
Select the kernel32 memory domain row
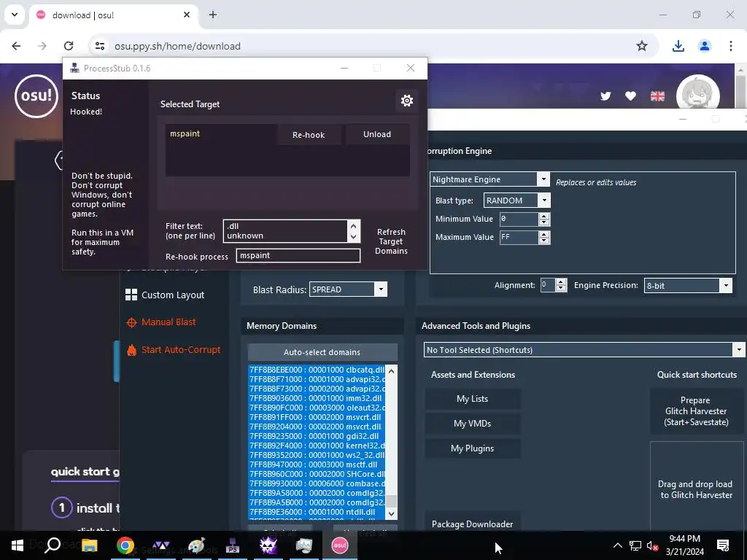coord(317,446)
